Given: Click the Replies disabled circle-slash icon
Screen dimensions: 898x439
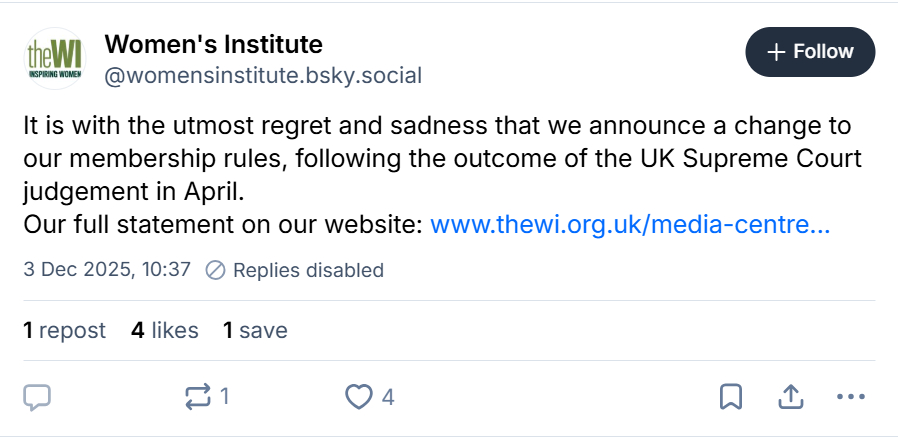Looking at the screenshot, I should 214,270.
